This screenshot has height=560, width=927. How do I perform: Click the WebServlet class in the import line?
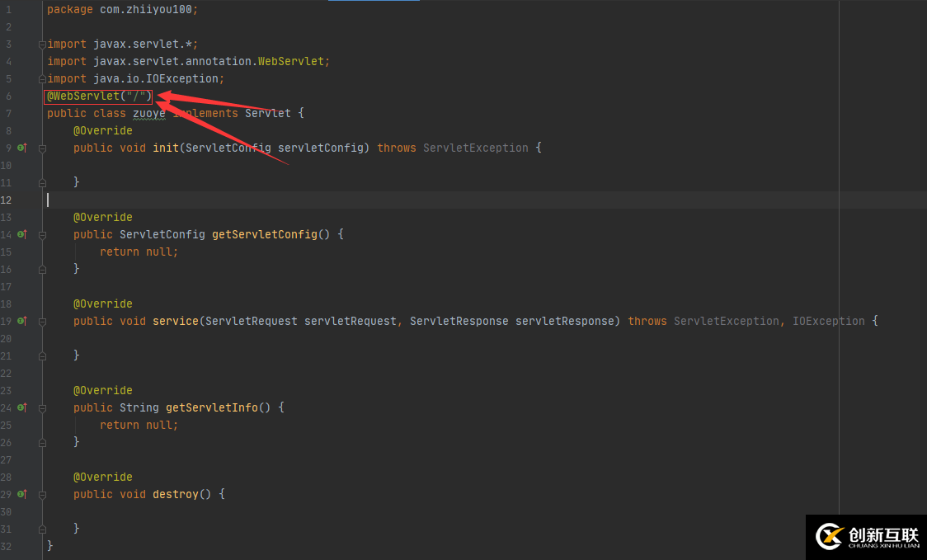293,61
